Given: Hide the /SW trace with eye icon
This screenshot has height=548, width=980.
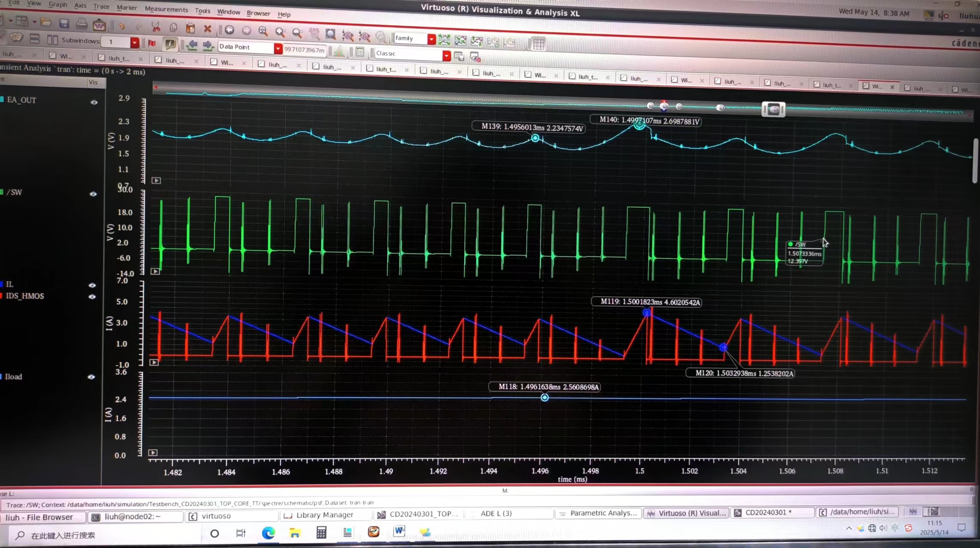Looking at the screenshot, I should pyautogui.click(x=93, y=194).
